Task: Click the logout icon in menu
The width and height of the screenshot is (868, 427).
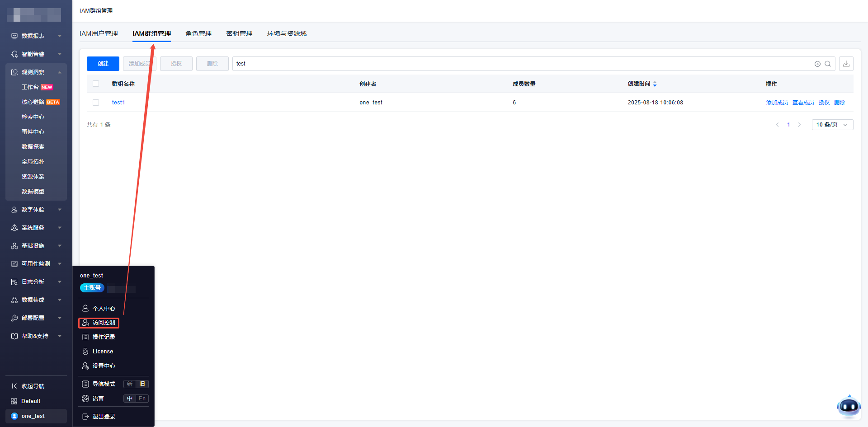Action: pyautogui.click(x=85, y=417)
